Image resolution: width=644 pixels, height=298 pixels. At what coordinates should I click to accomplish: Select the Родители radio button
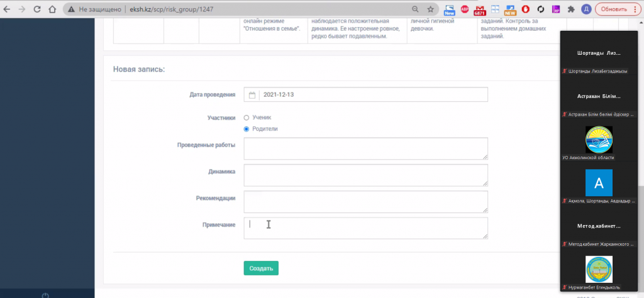pyautogui.click(x=247, y=129)
